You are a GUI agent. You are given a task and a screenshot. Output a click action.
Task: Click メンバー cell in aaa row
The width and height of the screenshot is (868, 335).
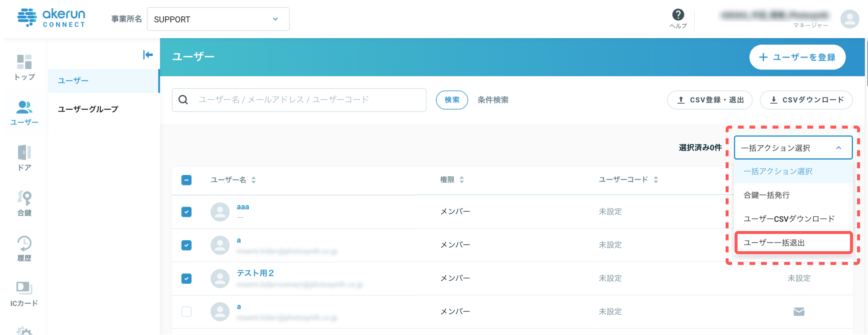tap(455, 212)
